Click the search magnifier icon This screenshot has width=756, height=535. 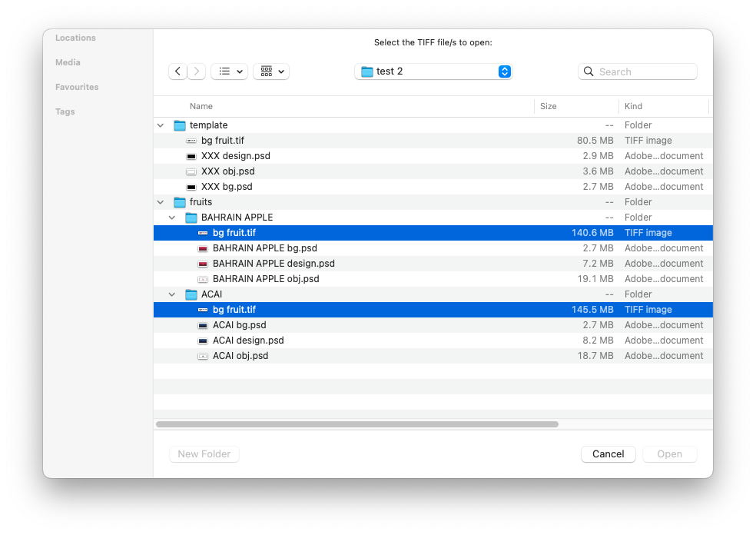[588, 71]
